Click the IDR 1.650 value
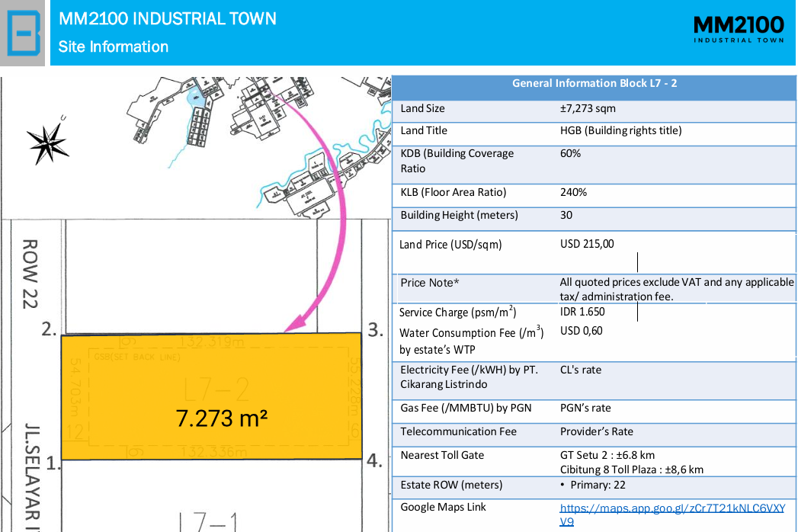 click(582, 312)
